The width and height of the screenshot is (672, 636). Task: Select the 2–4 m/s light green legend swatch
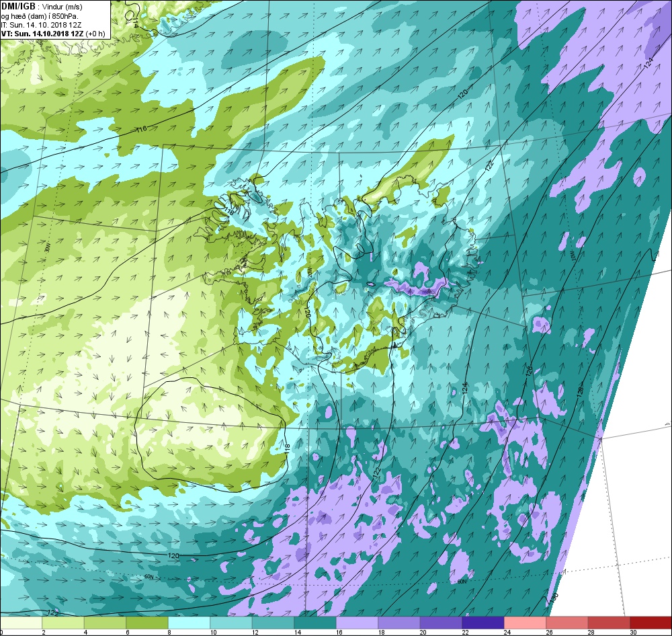[x=63, y=623]
